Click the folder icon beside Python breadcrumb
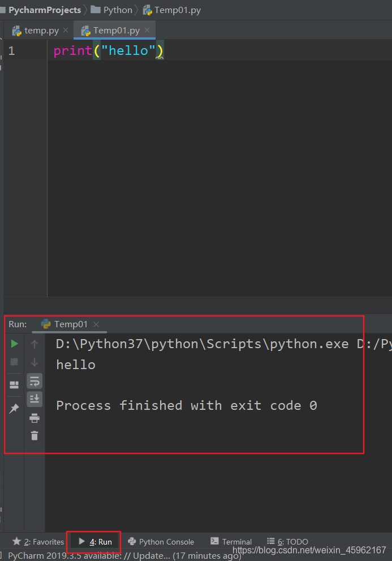Image resolution: width=392 pixels, height=561 pixels. pyautogui.click(x=96, y=10)
